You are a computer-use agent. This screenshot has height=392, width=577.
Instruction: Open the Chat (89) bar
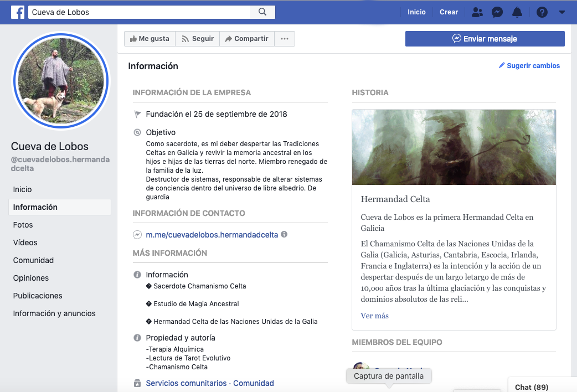(532, 386)
